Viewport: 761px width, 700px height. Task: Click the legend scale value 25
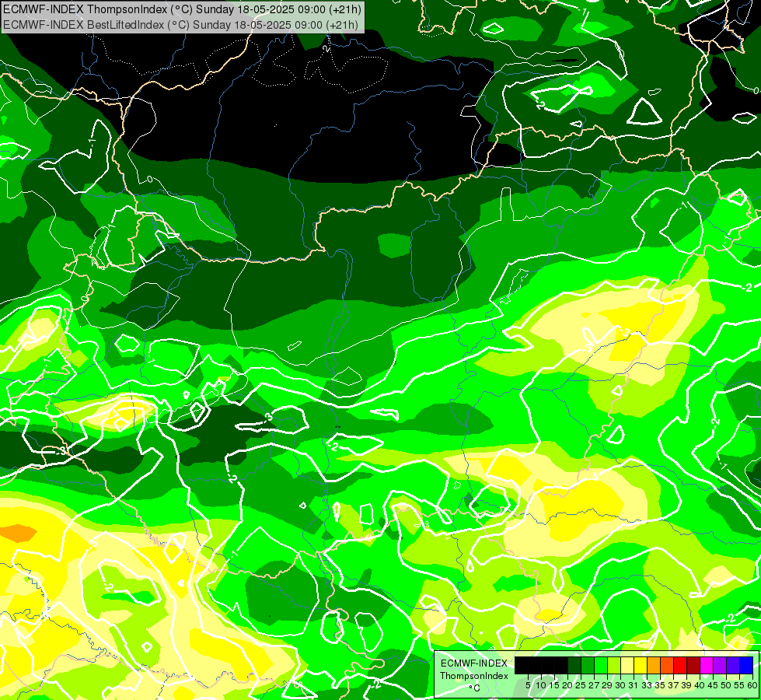point(581,685)
